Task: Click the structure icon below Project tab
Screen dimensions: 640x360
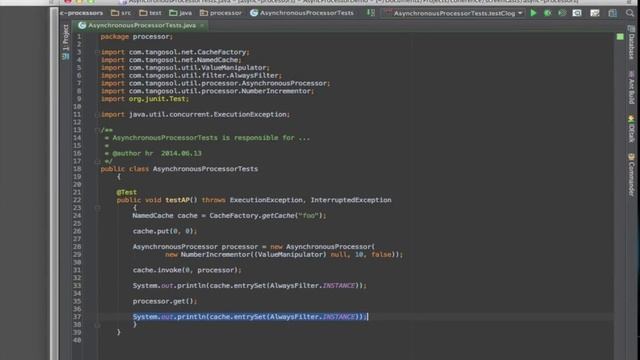Action: click(x=66, y=57)
